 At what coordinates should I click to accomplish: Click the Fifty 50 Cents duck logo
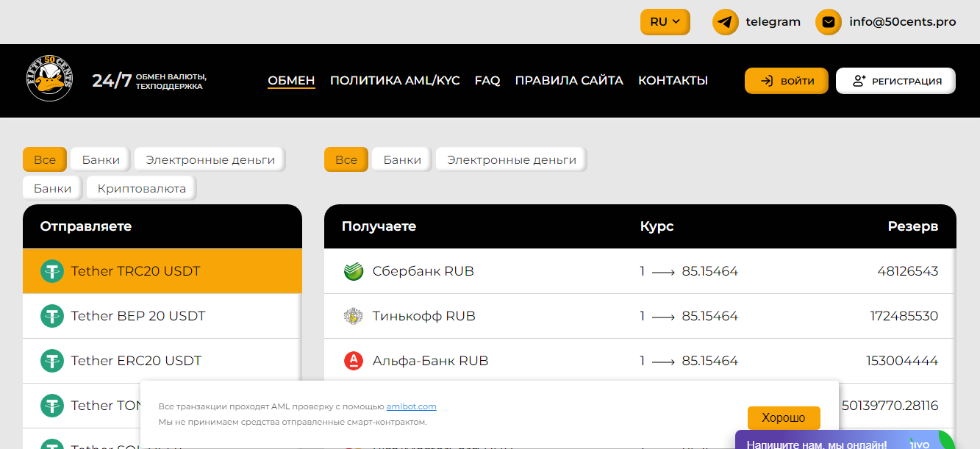50,79
